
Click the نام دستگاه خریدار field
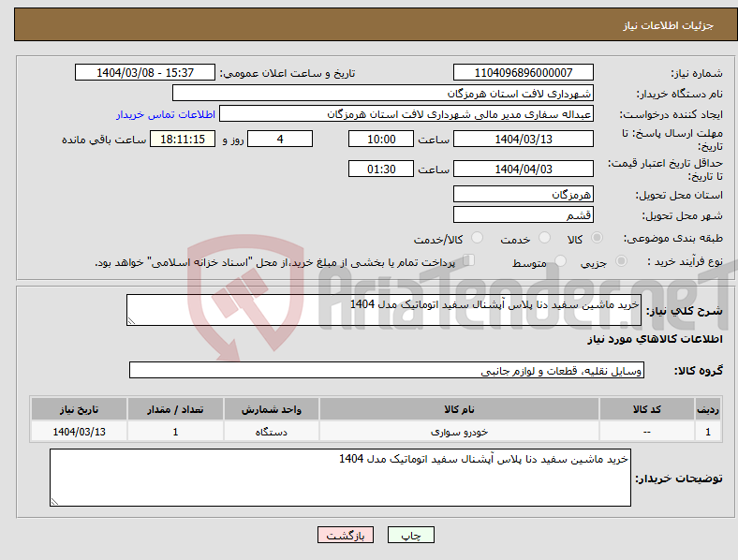[x=383, y=93]
